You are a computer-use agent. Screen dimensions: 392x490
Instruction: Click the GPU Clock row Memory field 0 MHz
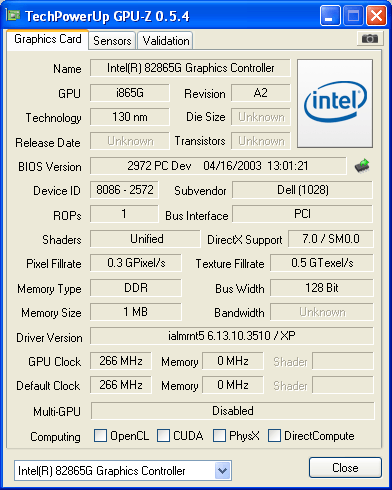(233, 361)
